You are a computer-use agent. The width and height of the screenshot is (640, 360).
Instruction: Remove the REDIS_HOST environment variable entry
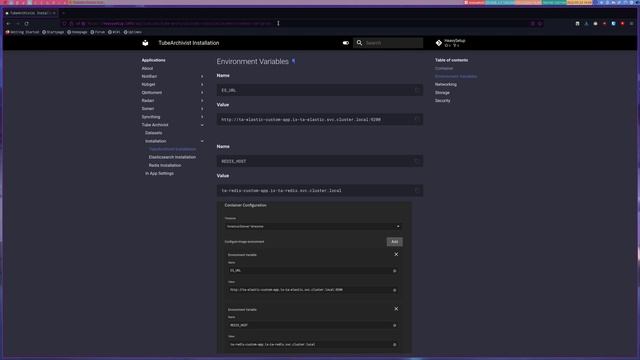(x=396, y=309)
